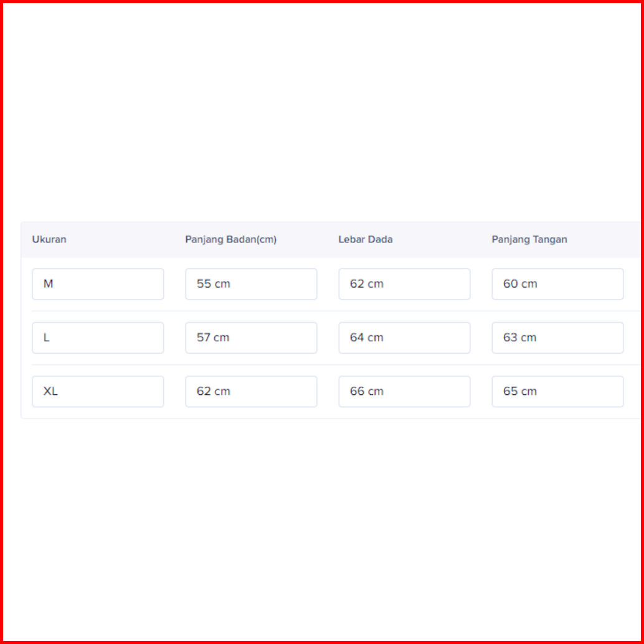Select the 57 cm field
Screen dimensions: 644x644
tap(251, 338)
